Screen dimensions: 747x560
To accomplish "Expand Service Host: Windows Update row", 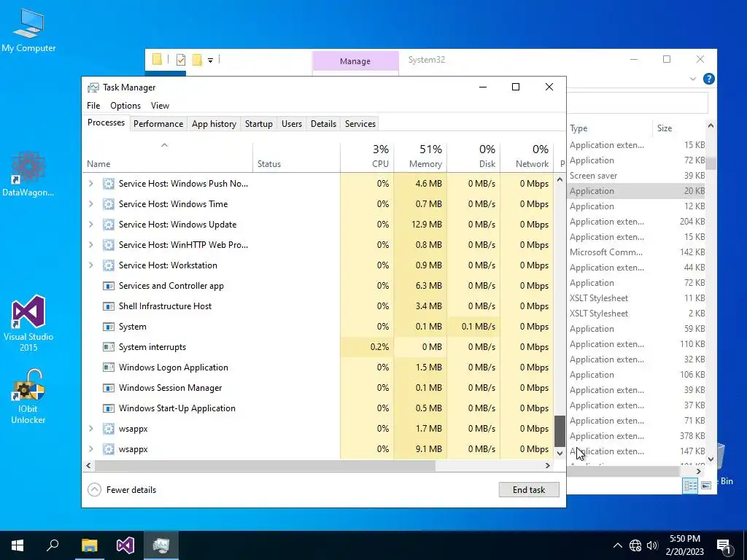I will click(x=91, y=225).
